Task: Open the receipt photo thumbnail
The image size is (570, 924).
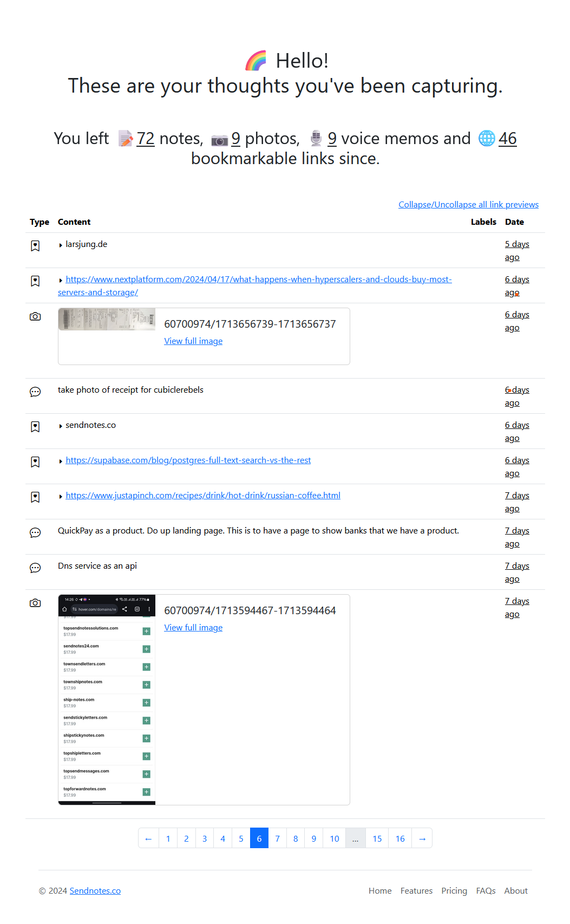Action: click(107, 320)
